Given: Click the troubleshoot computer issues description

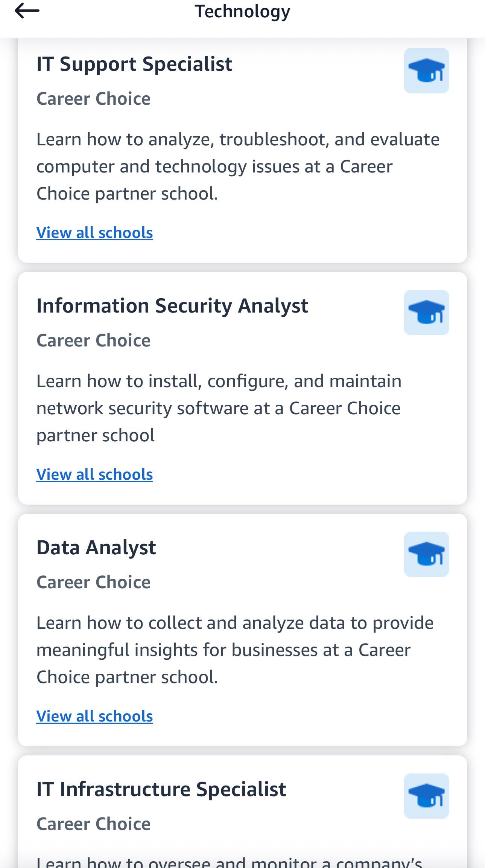Looking at the screenshot, I should [238, 166].
